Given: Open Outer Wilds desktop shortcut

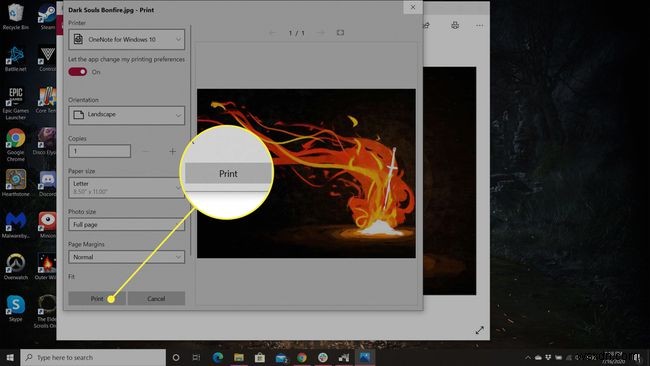Looking at the screenshot, I should 46,267.
